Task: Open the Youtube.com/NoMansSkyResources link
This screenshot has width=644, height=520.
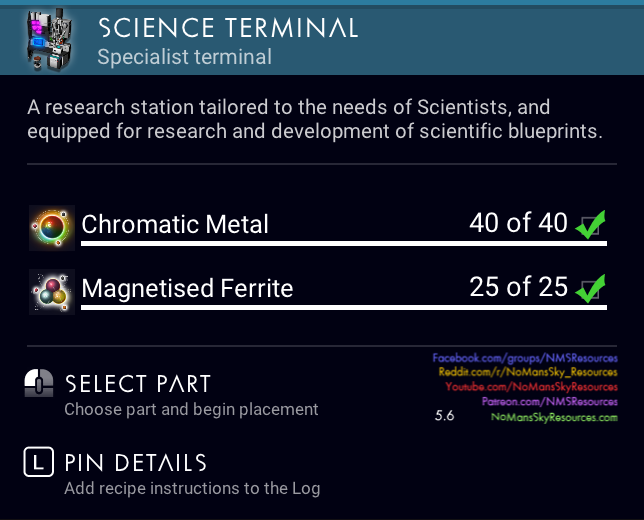Action: [x=531, y=387]
